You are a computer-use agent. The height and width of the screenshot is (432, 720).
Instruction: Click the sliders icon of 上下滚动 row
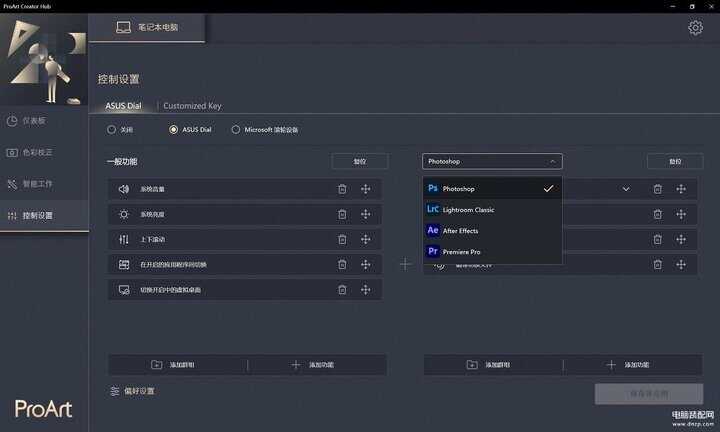coord(124,239)
